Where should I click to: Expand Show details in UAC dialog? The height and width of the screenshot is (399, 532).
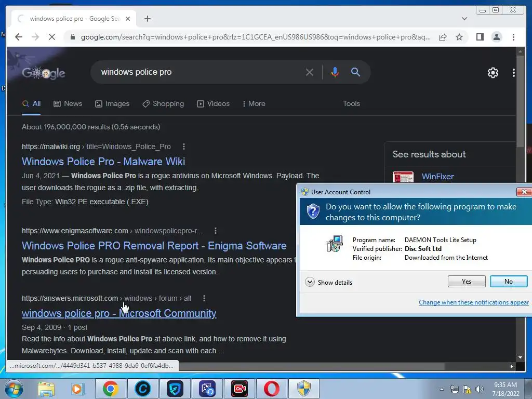(328, 282)
